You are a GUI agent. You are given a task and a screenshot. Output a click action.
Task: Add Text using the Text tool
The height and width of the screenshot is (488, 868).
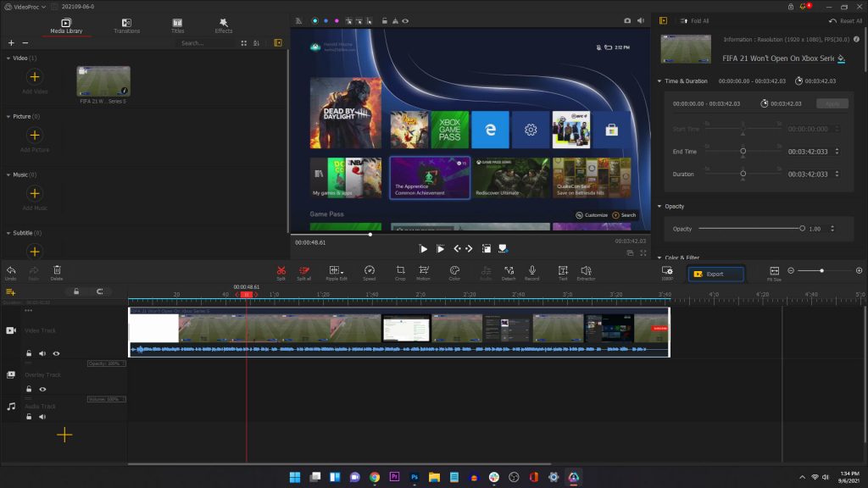coord(563,272)
